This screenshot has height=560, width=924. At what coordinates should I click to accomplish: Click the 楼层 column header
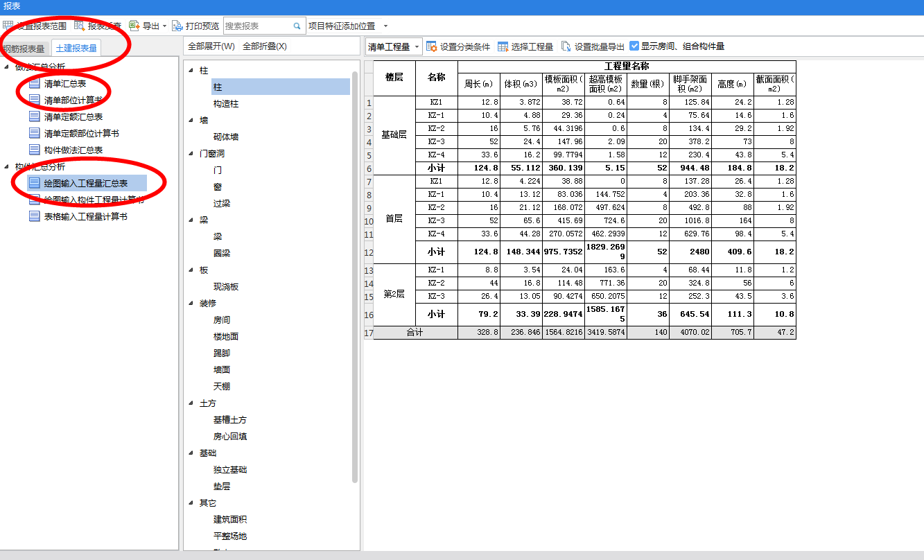pyautogui.click(x=394, y=78)
